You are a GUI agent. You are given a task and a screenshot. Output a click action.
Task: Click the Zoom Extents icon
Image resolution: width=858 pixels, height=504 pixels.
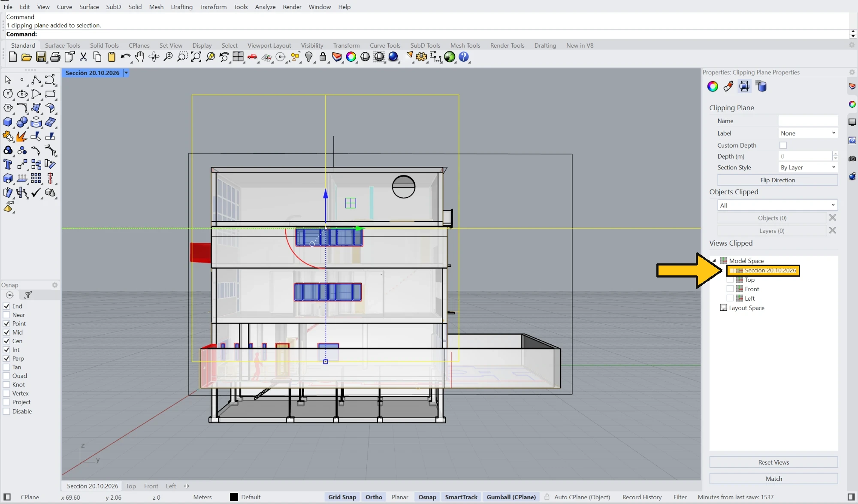point(196,57)
